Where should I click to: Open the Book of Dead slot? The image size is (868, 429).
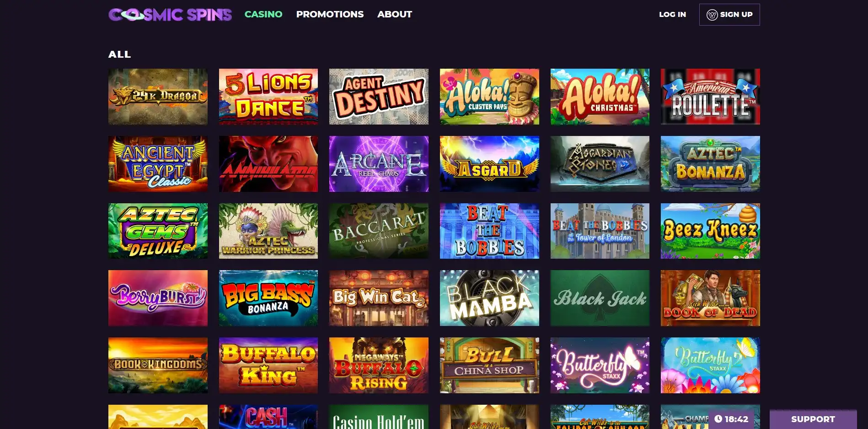coord(710,298)
